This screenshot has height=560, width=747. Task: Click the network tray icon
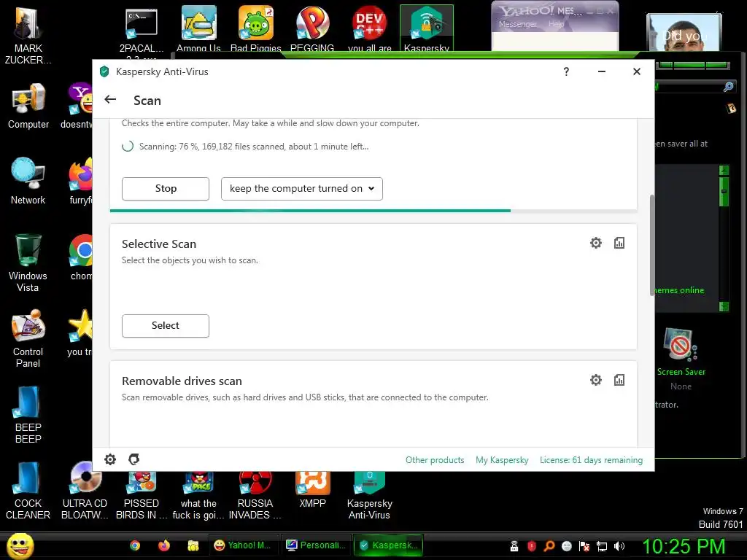[x=602, y=546]
